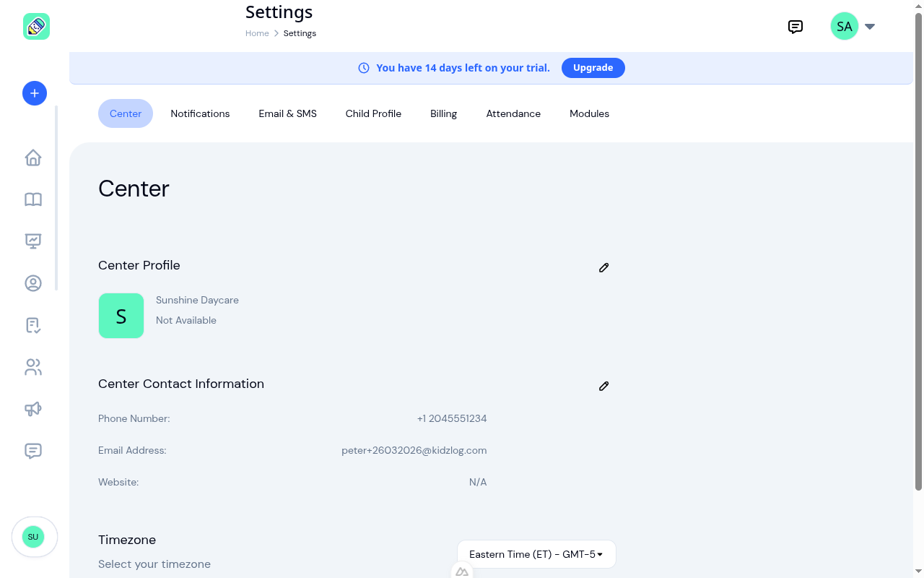924x578 pixels.
Task: Click the 'Not Available' text under center name
Action: [186, 320]
